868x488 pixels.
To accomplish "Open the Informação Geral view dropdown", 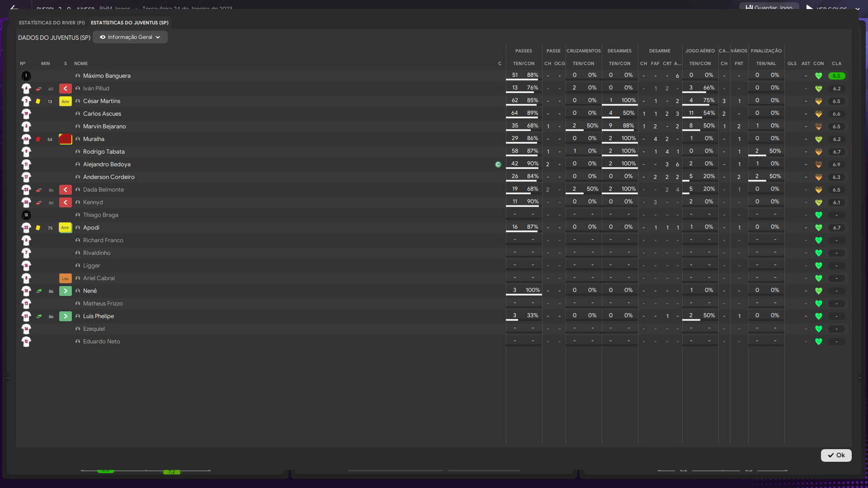I will [x=130, y=37].
